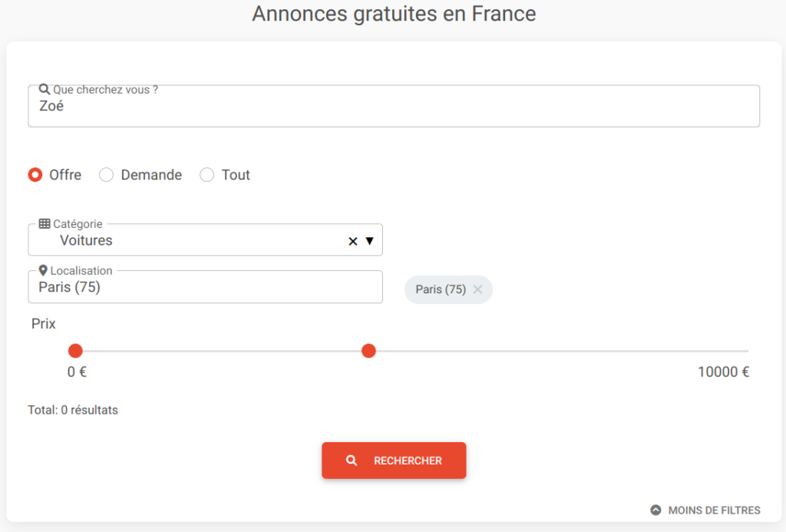The image size is (786, 532).
Task: Click the magnifier icon beside 'Que cherchez vous ?'
Action: tap(45, 90)
